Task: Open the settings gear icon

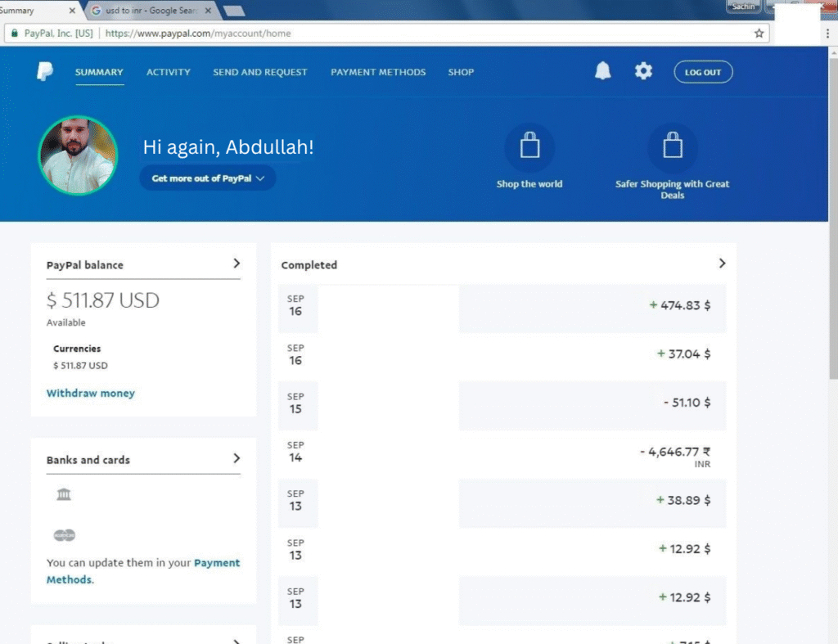Action: (644, 72)
